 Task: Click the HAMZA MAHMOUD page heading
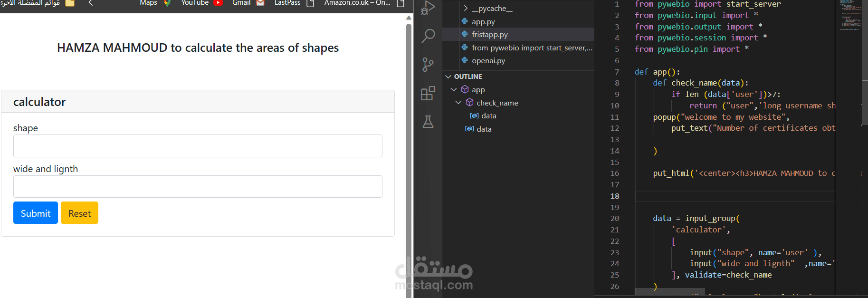click(x=198, y=48)
